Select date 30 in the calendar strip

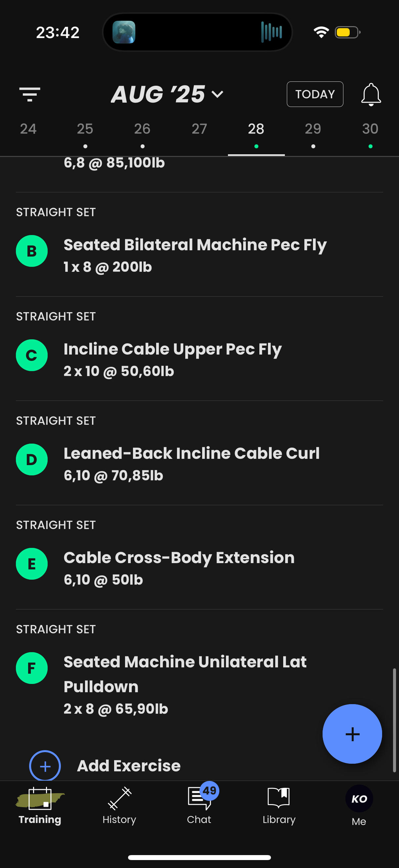[370, 133]
